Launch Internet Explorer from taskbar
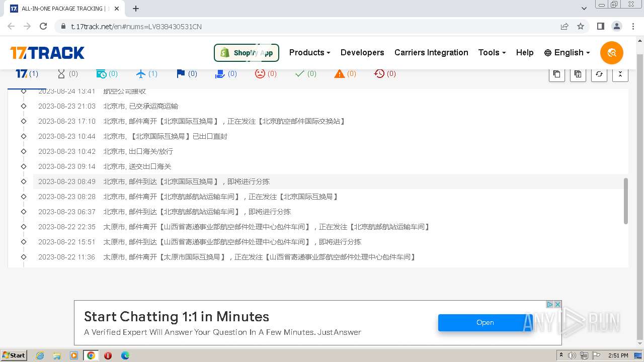Screen dimensions: 644x362 40,355
